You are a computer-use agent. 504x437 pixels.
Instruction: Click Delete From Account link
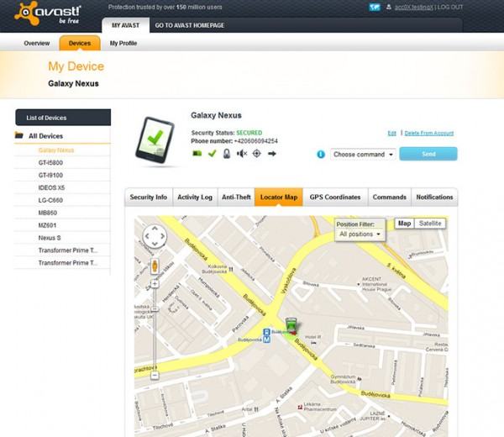tap(428, 133)
